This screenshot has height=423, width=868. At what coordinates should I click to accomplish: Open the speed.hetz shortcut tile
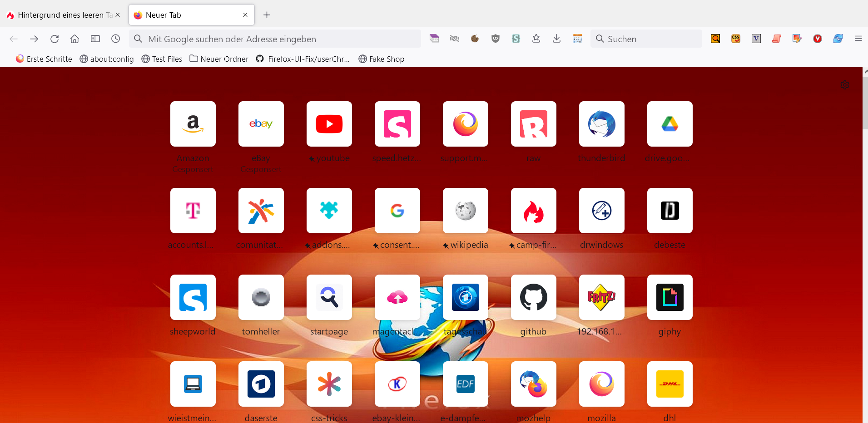397,124
